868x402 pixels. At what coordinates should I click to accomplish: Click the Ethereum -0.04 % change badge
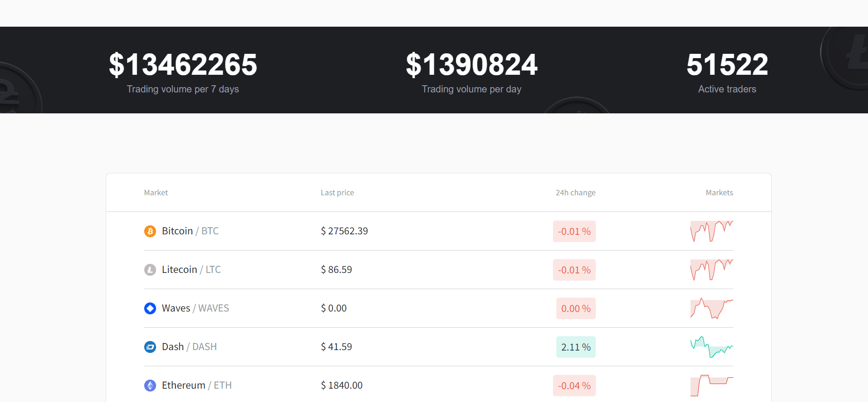pos(574,386)
